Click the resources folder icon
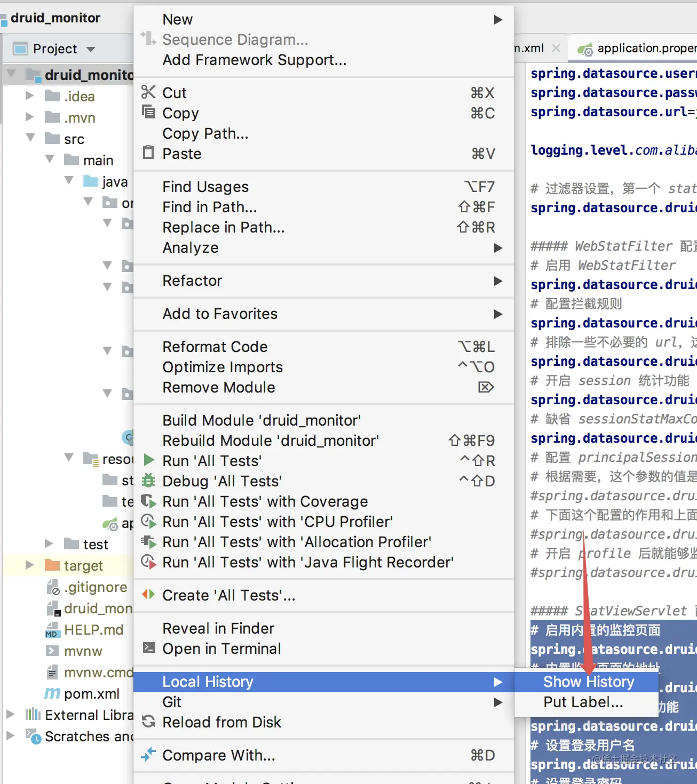Screen dimensions: 697x784 pyautogui.click(x=91, y=459)
